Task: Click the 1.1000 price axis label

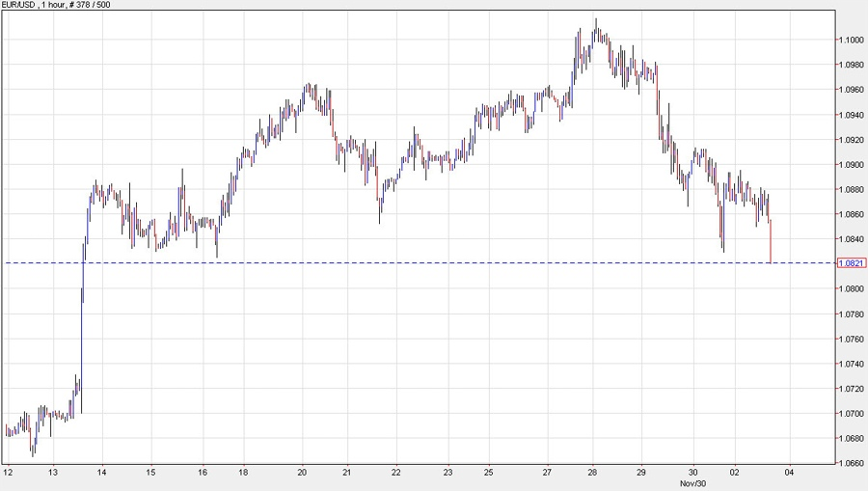Action: tap(852, 40)
